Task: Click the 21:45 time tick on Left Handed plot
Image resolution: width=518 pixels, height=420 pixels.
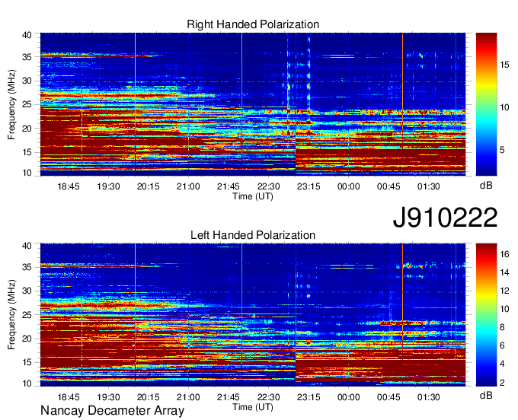Action: (x=229, y=397)
